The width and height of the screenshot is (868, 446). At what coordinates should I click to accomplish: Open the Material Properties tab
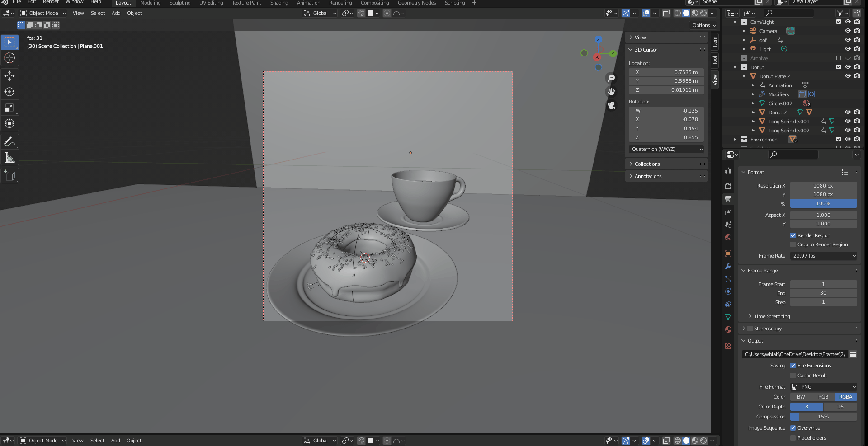tap(728, 329)
